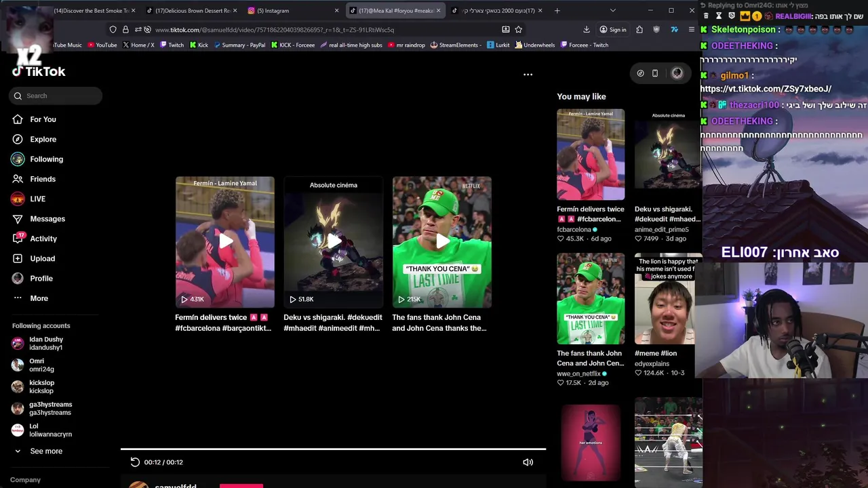
Task: Open the YouTube bookmark
Action: click(x=101, y=45)
